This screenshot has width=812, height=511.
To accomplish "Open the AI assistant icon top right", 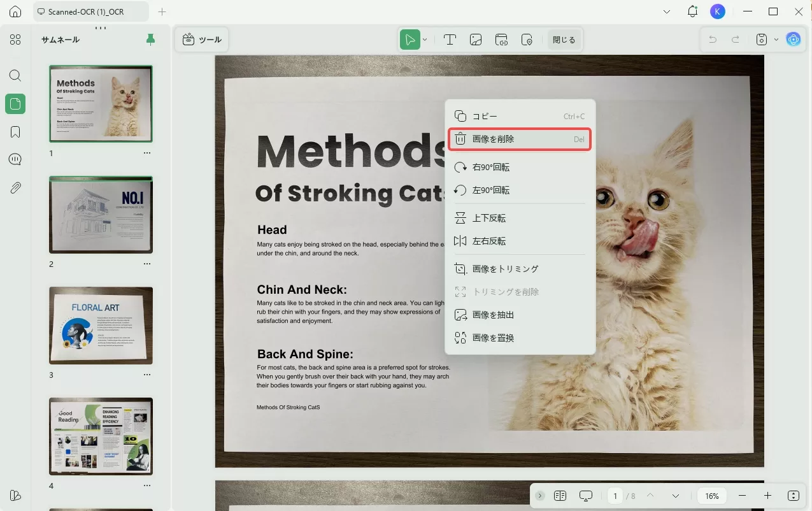I will click(793, 40).
